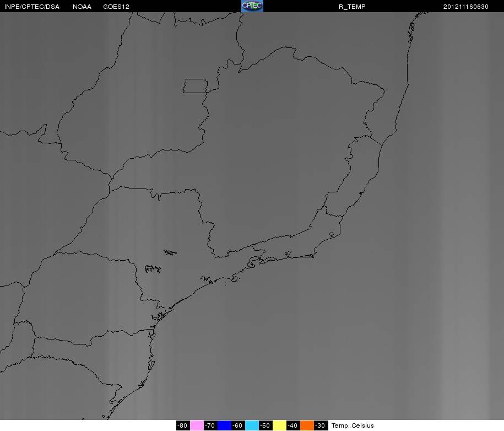Click the -40 legend value
Image resolution: width=504 pixels, height=431 pixels.
click(x=293, y=425)
